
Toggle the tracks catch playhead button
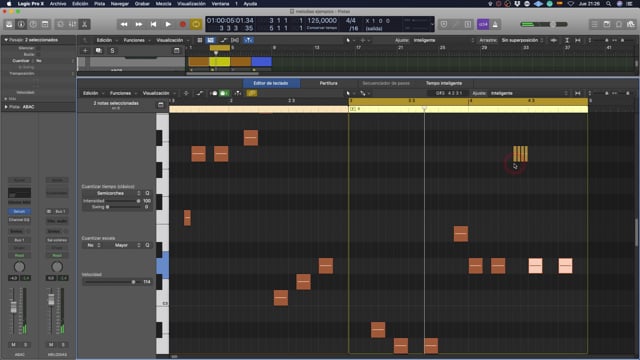coord(248,40)
